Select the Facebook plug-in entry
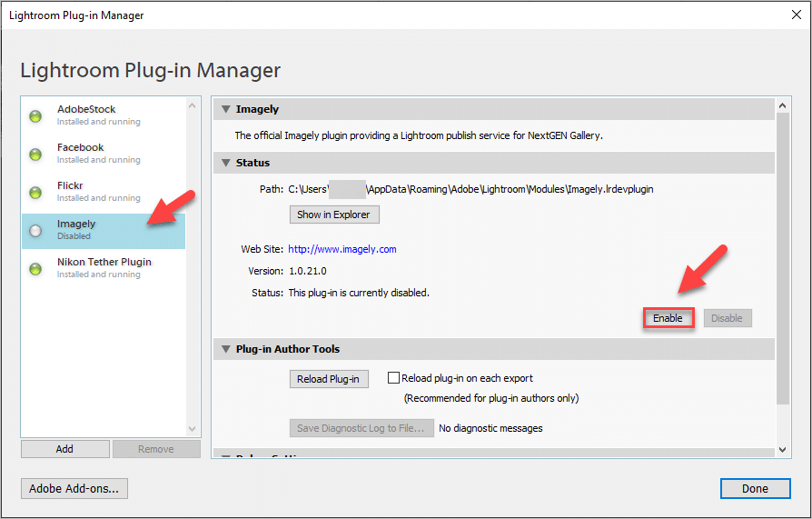The height and width of the screenshot is (519, 812). pyautogui.click(x=104, y=154)
